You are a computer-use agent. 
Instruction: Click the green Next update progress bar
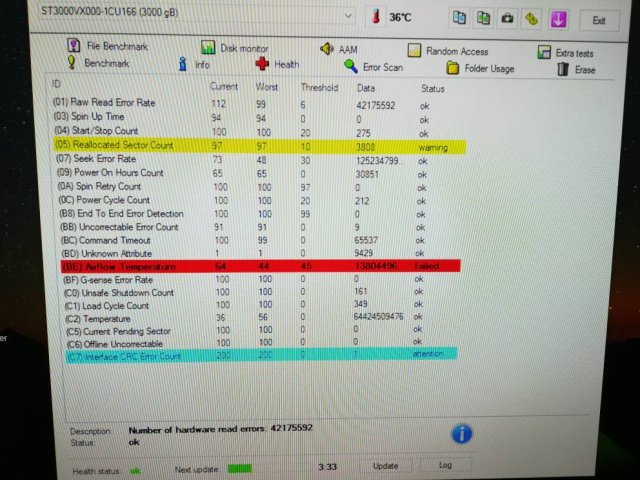pos(239,467)
